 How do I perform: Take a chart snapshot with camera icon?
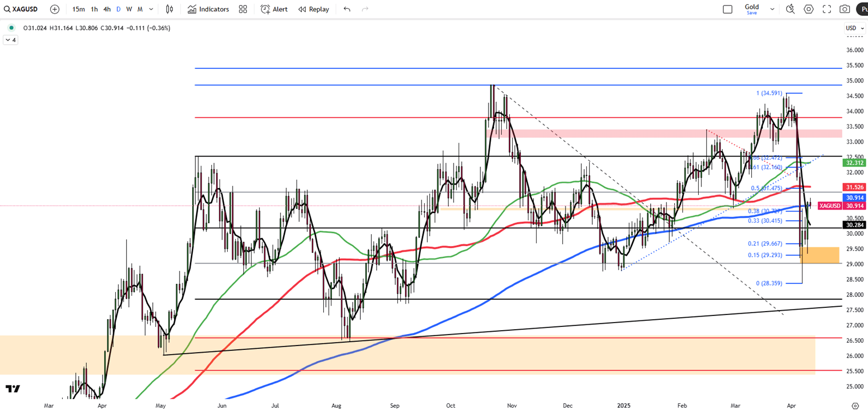pyautogui.click(x=845, y=9)
